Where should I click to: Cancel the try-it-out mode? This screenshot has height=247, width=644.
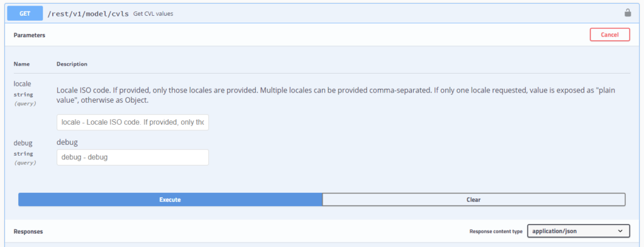[x=610, y=35]
